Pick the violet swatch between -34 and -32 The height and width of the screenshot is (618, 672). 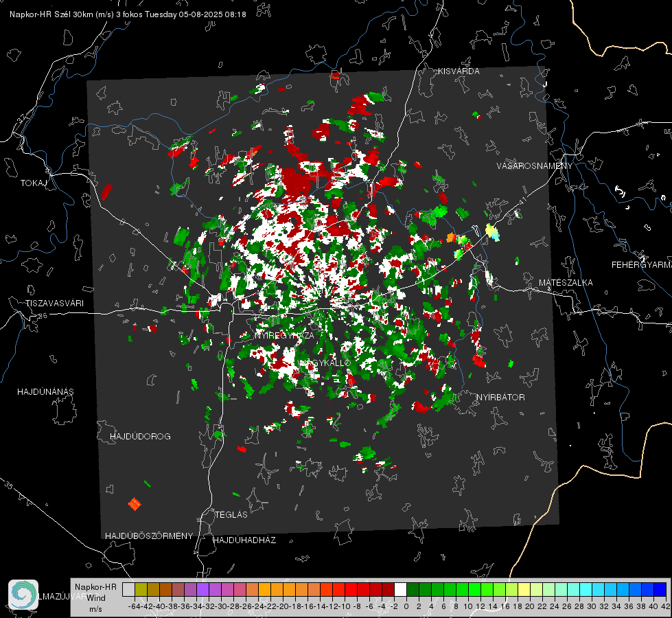(x=202, y=589)
